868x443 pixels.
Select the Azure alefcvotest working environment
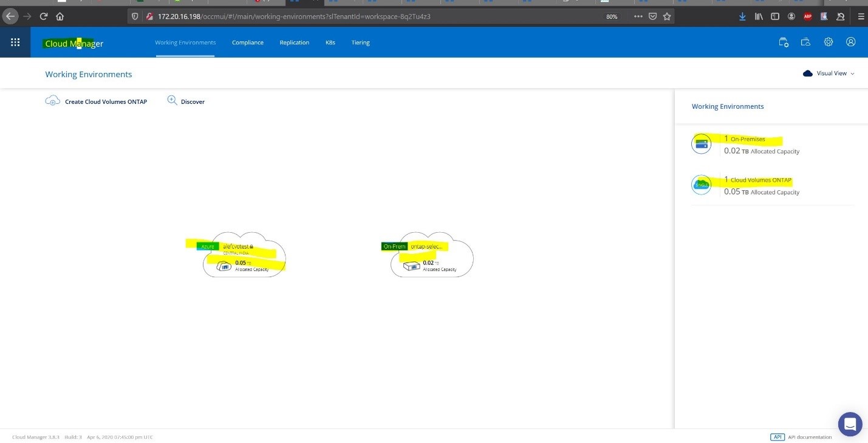[244, 255]
